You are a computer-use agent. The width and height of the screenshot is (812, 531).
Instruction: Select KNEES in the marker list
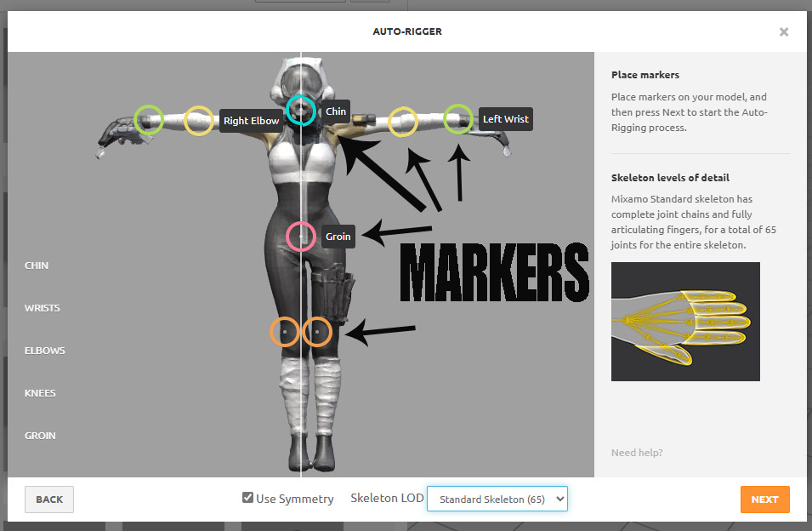pos(40,393)
